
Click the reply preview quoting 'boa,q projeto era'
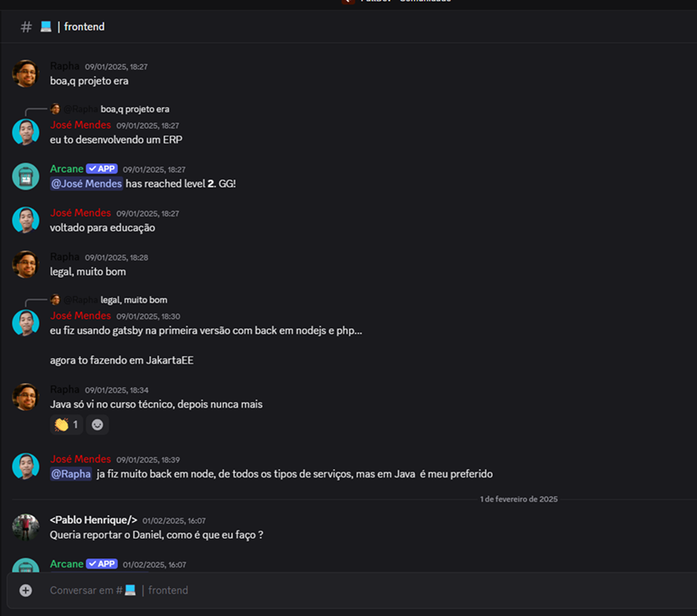[134, 109]
